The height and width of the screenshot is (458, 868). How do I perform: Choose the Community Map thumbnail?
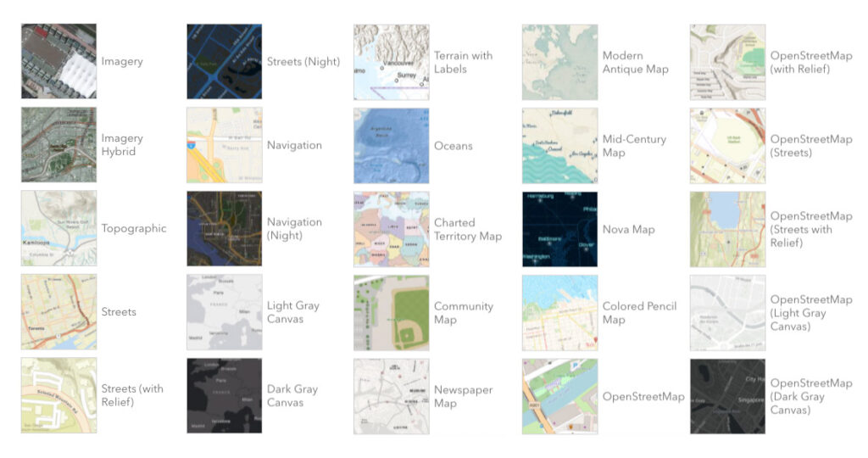click(x=392, y=313)
